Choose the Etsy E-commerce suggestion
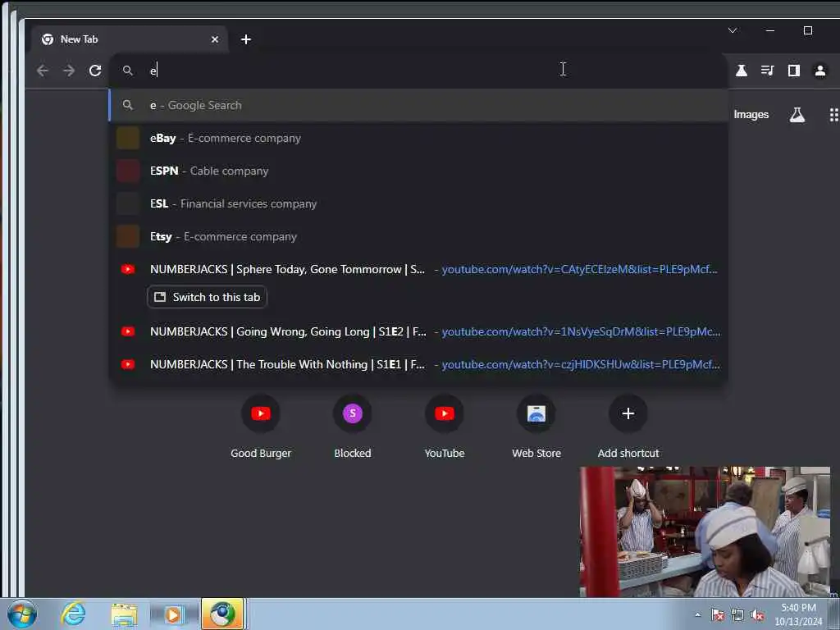The image size is (840, 630). 418,236
